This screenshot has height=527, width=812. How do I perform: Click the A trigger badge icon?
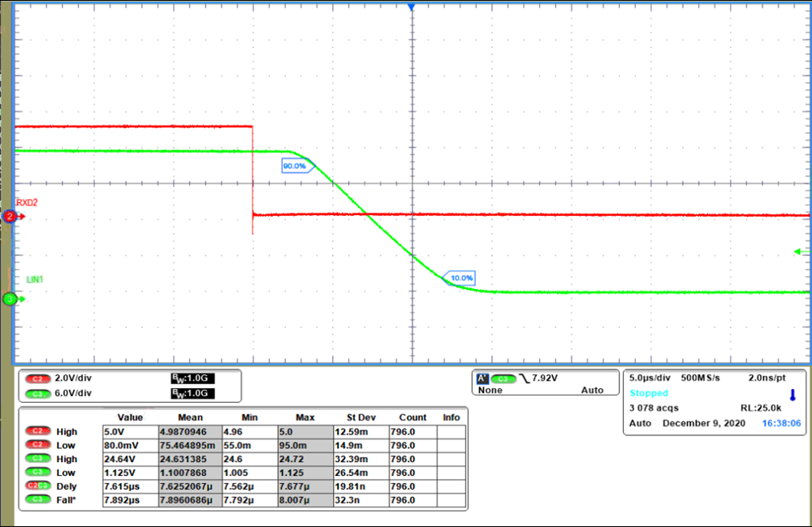point(482,378)
